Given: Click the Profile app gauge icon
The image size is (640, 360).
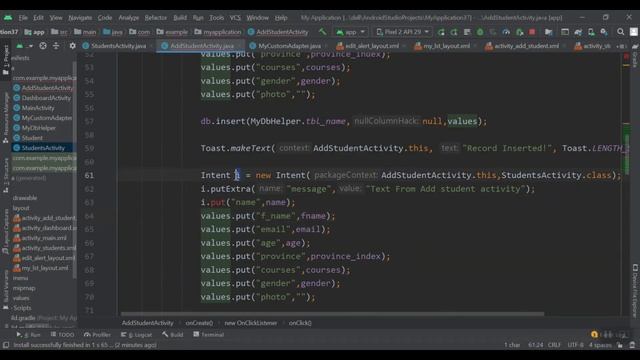Looking at the screenshot, I should (506, 32).
